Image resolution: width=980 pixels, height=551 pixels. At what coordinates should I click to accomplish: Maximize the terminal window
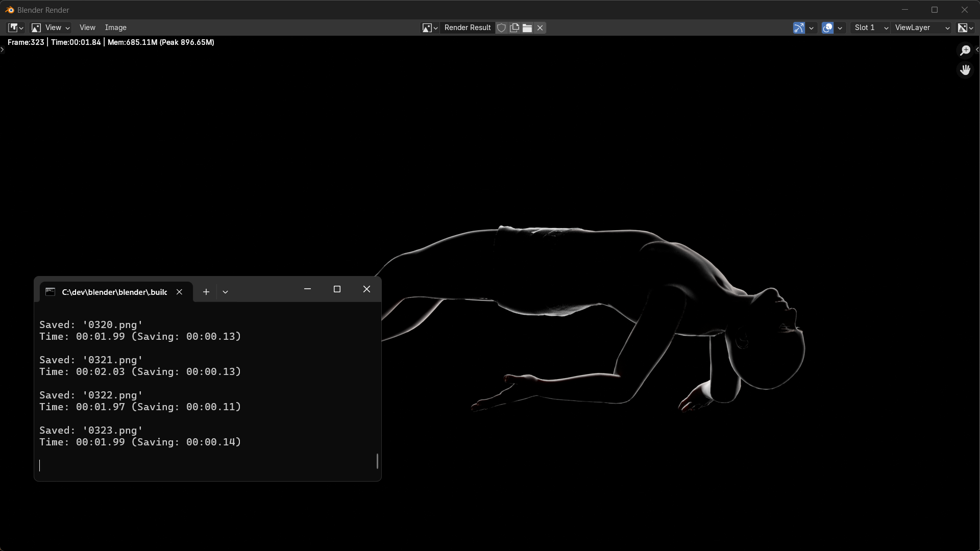[x=337, y=289]
